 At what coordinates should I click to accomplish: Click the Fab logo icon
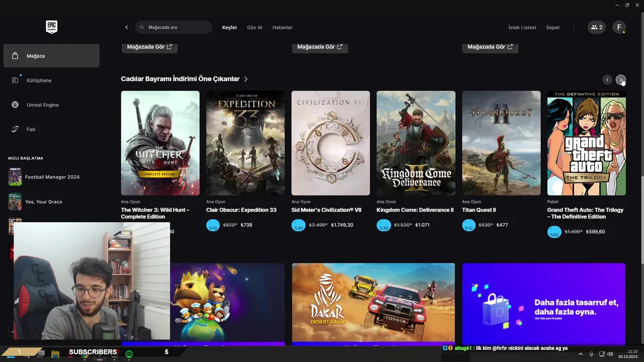coord(16,129)
